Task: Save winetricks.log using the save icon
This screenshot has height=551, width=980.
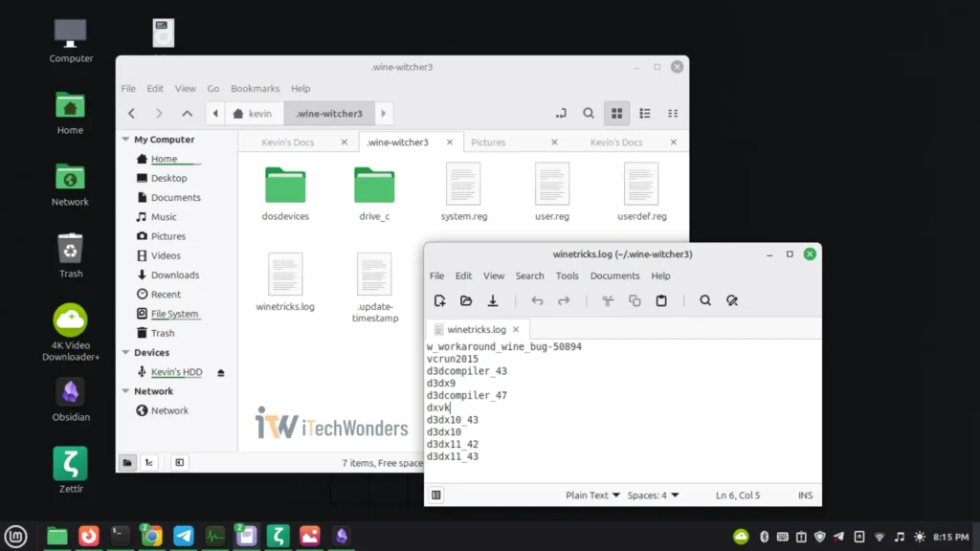Action: pyautogui.click(x=493, y=300)
